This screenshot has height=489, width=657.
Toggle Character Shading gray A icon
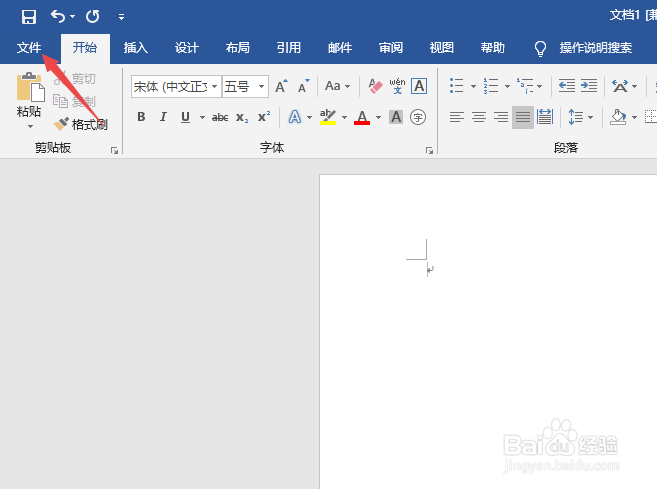coord(396,117)
